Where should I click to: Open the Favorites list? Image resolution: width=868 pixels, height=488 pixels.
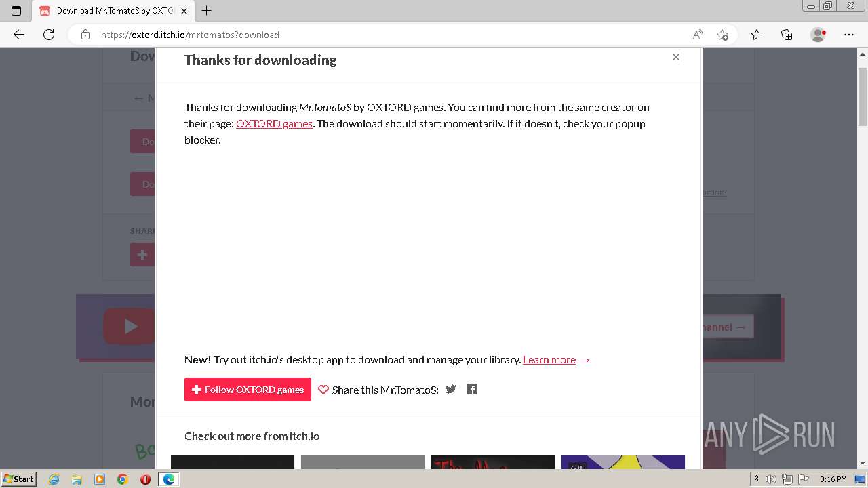coord(757,35)
